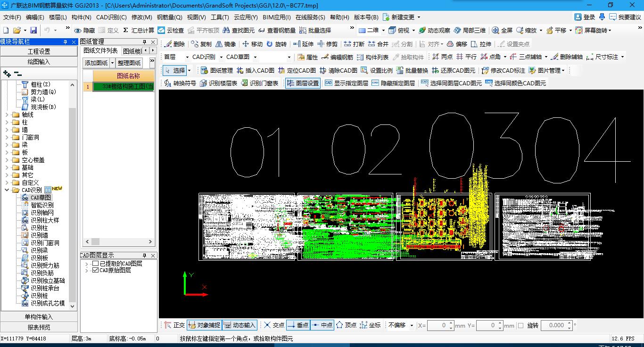Open 查找图元 find element
This screenshot has width=644, height=347.
[x=239, y=30]
